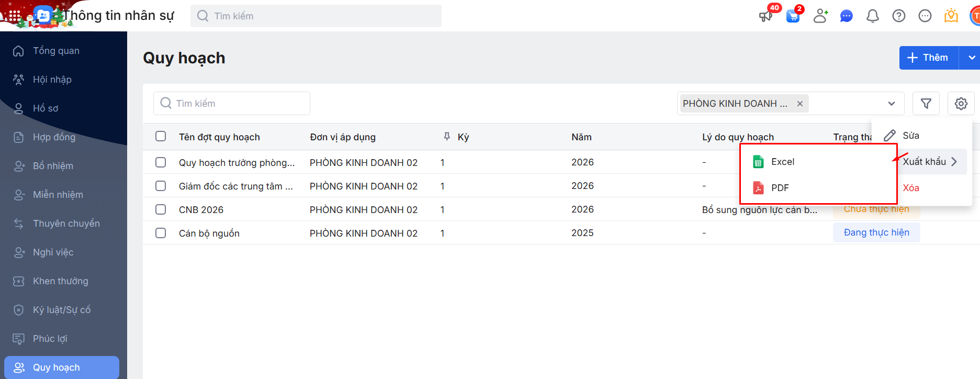Select Xóa in the context menu

910,188
